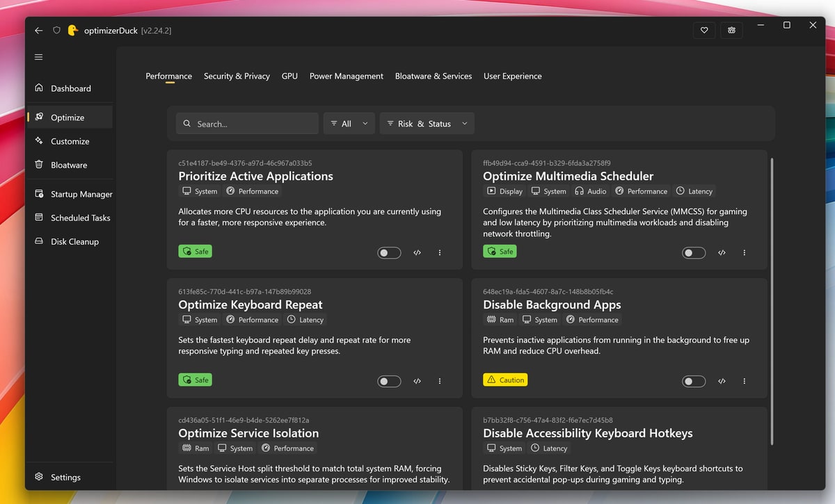This screenshot has height=504, width=835.
Task: Click Safe badge on Prioritize Active Applications
Action: pos(195,252)
